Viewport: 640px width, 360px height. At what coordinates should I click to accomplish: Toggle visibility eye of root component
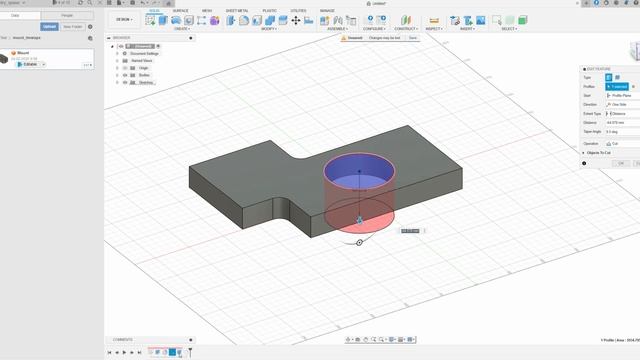[121, 46]
